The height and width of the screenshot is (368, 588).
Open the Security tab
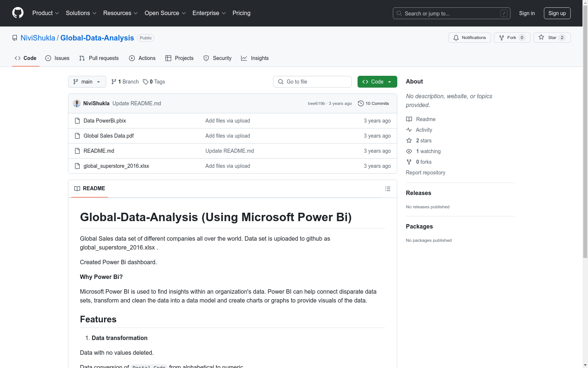pos(218,58)
